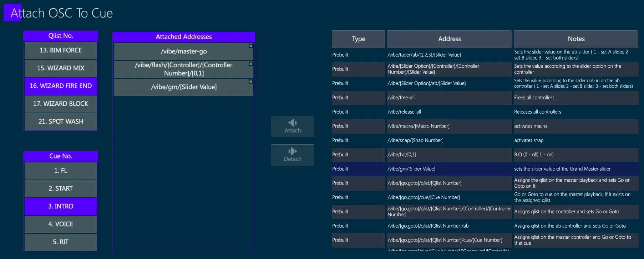Choose cue 3. INTRO
The width and height of the screenshot is (644, 259).
pos(61,207)
